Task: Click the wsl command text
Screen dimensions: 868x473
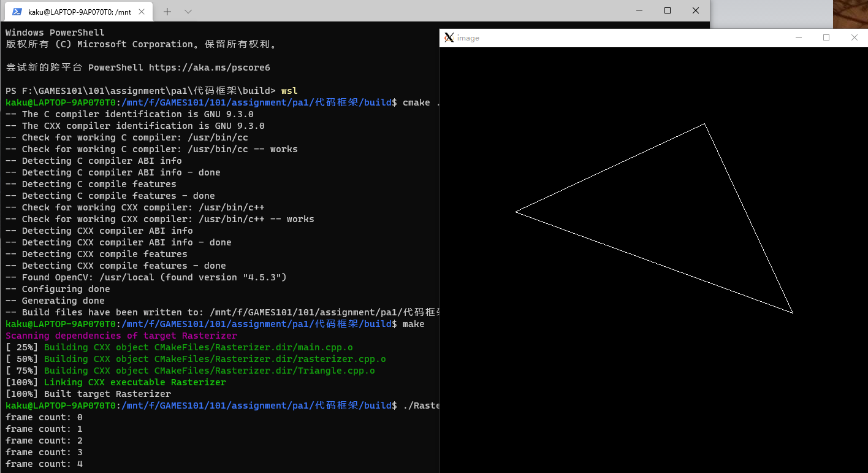Action: [x=289, y=91]
